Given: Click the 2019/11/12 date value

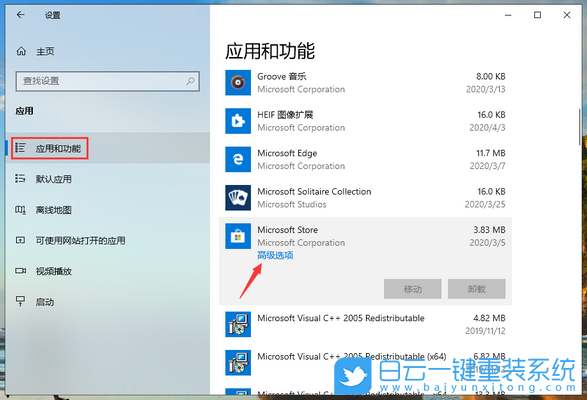Looking at the screenshot, I should [x=485, y=331].
